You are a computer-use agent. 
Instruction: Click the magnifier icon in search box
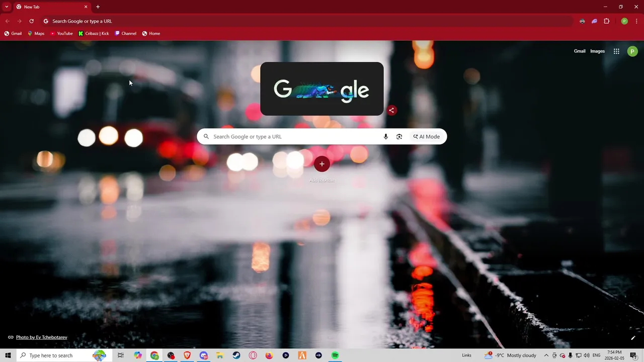tap(206, 137)
